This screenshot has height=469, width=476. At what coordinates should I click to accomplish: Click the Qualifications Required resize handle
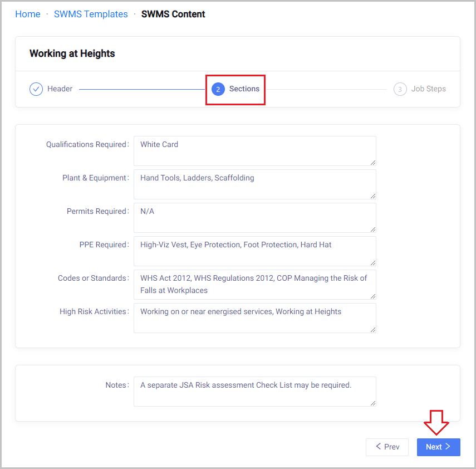click(x=373, y=162)
